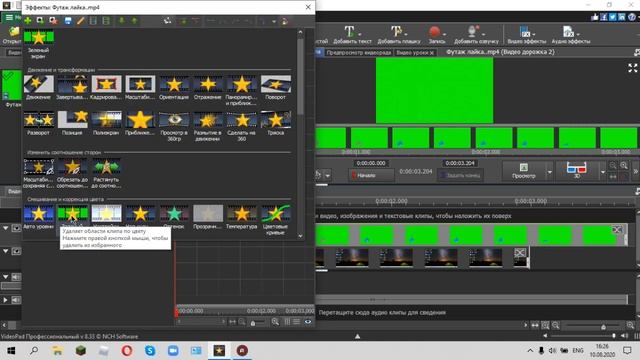This screenshot has height=360, width=640.
Task: Click Добавить озвучку microphone button
Action: (x=476, y=35)
